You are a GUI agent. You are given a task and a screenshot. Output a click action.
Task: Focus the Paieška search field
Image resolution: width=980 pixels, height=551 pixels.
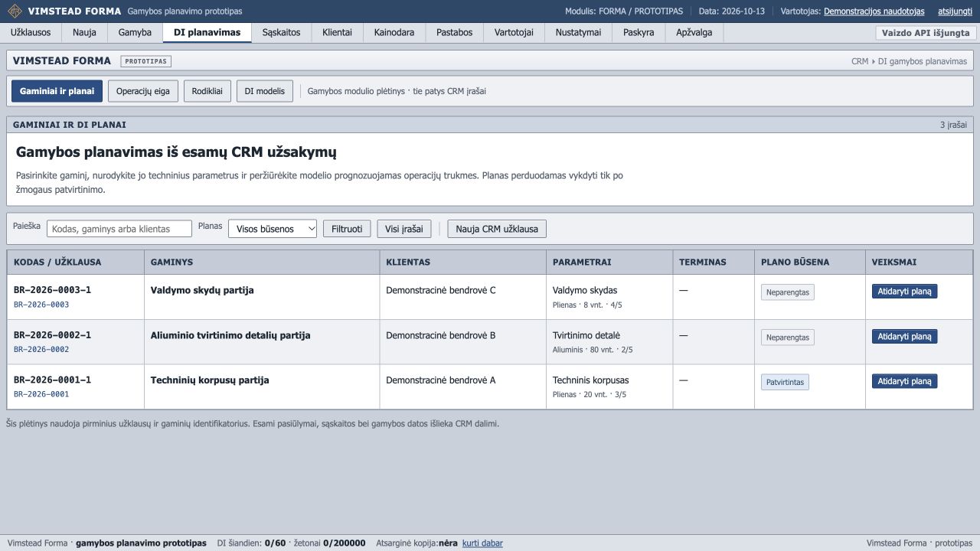point(119,229)
